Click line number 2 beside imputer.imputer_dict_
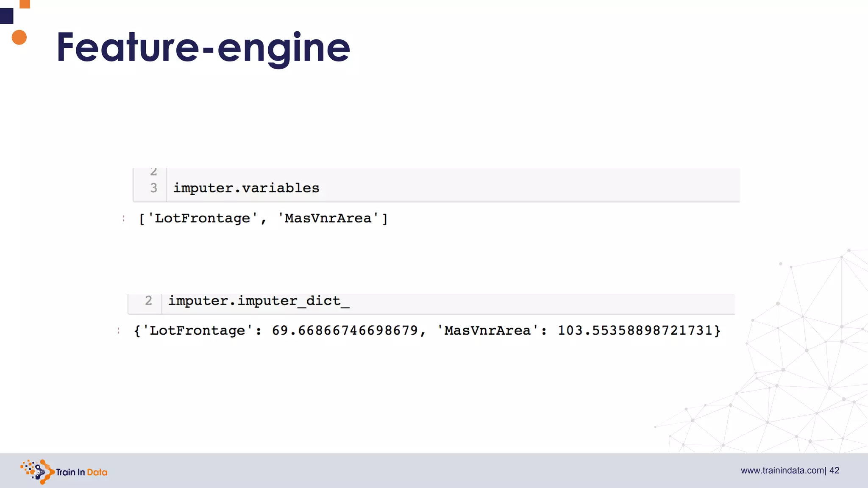The image size is (868, 488). (148, 300)
